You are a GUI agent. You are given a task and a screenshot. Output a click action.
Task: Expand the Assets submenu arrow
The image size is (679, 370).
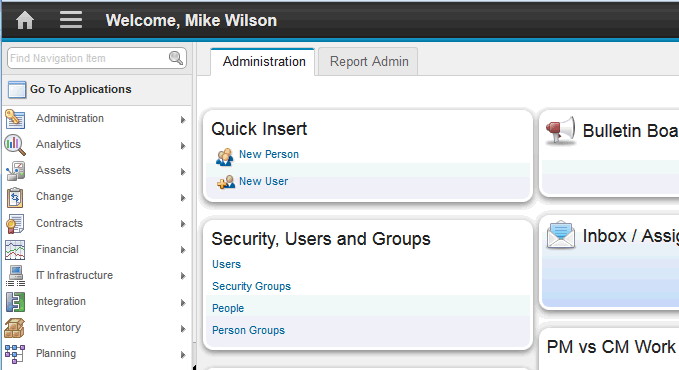pyautogui.click(x=183, y=172)
